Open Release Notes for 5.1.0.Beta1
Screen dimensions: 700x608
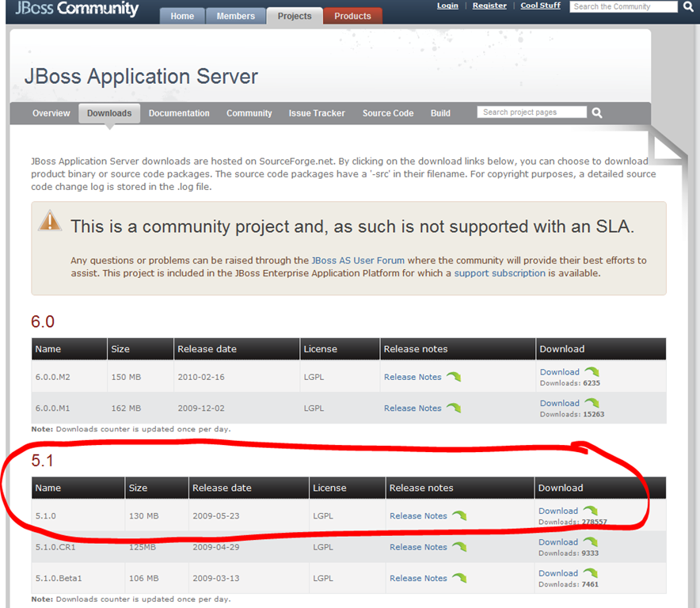[418, 579]
